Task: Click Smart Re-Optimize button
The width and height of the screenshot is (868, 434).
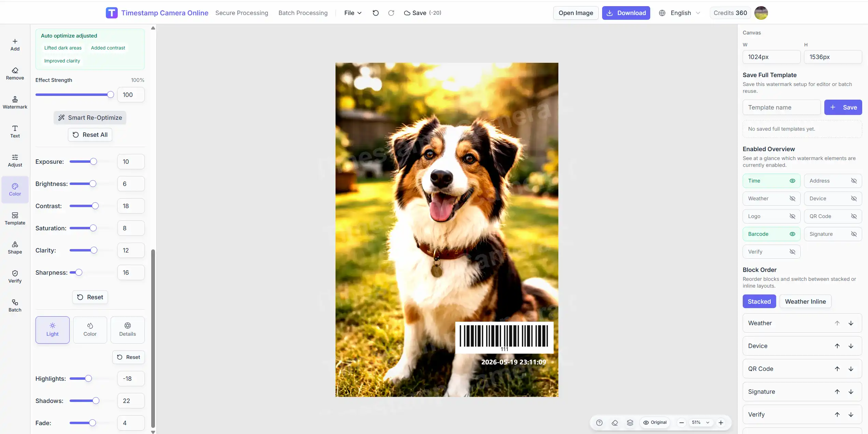Action: coord(90,118)
